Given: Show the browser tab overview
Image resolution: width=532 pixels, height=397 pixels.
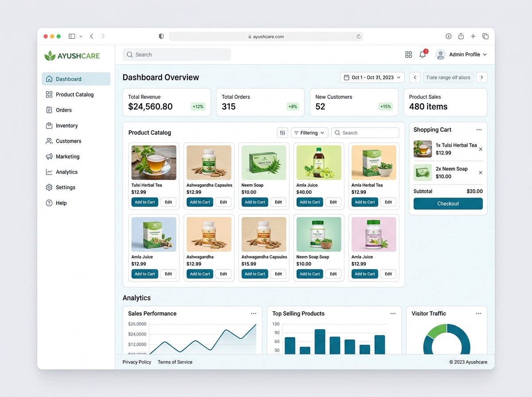Looking at the screenshot, I should coord(485,36).
